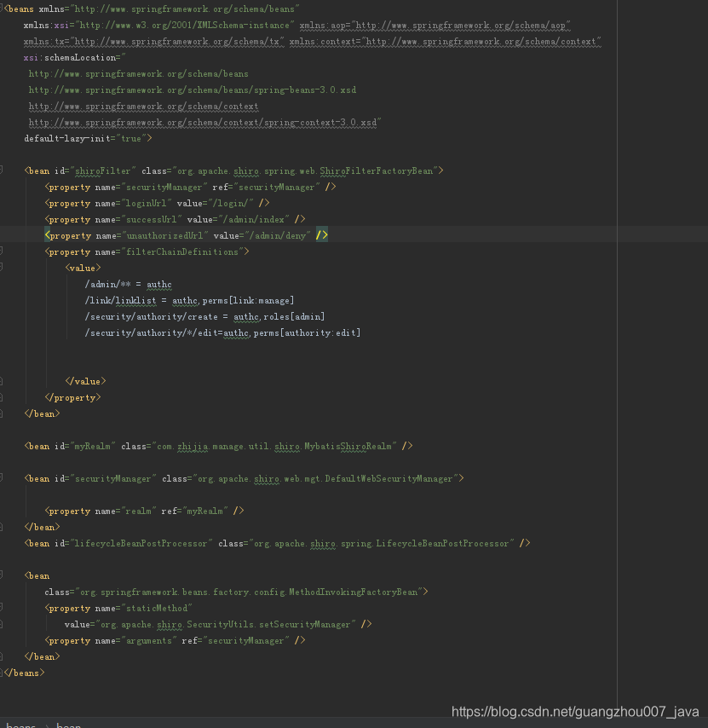The height and width of the screenshot is (728, 708).
Task: Click the "shiroFilter" bean id value
Action: pyautogui.click(x=102, y=170)
